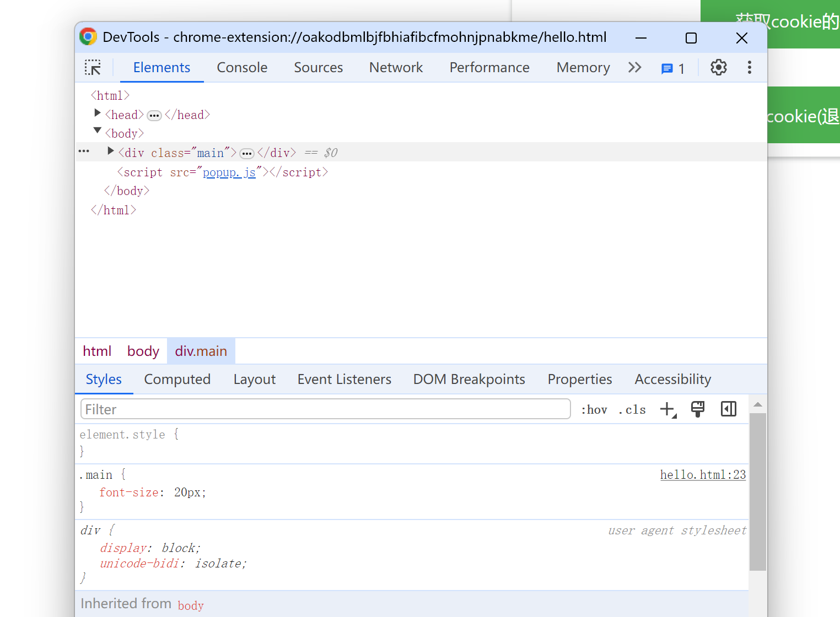
Task: Follow the popup.js script link
Action: click(x=229, y=172)
